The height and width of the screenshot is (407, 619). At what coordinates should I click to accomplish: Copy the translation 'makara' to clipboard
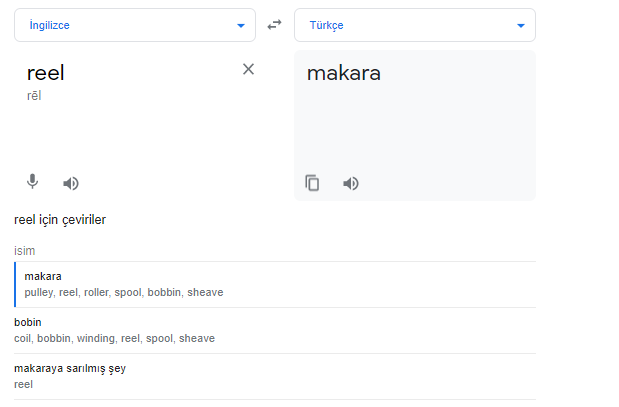pyautogui.click(x=312, y=183)
